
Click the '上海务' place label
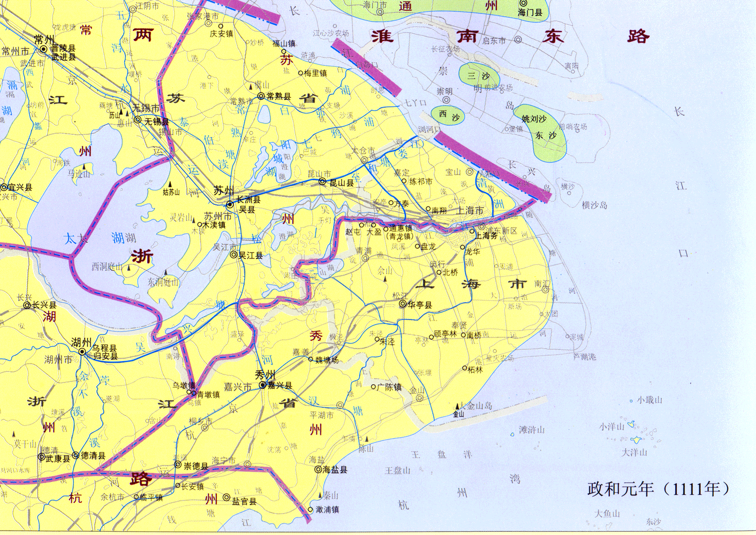click(486, 235)
